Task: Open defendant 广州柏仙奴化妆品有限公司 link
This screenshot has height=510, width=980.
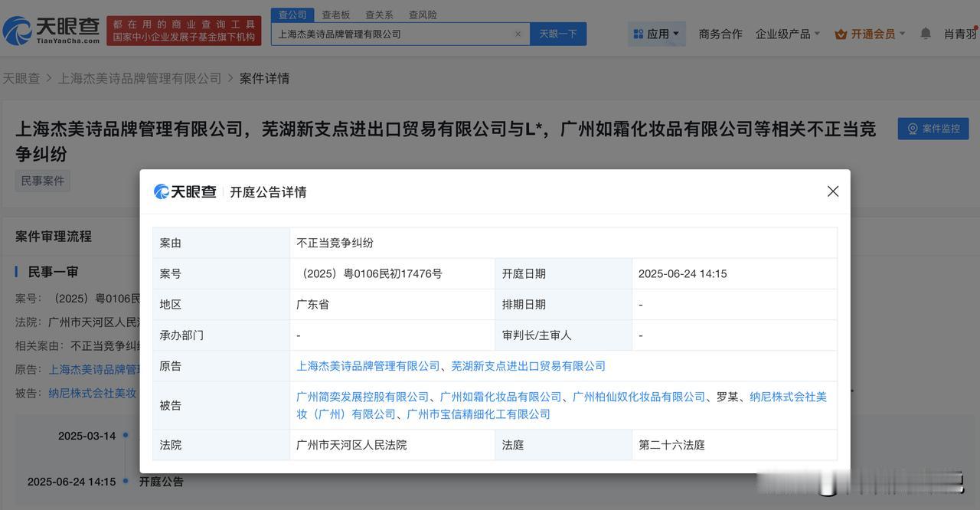Action: point(639,397)
